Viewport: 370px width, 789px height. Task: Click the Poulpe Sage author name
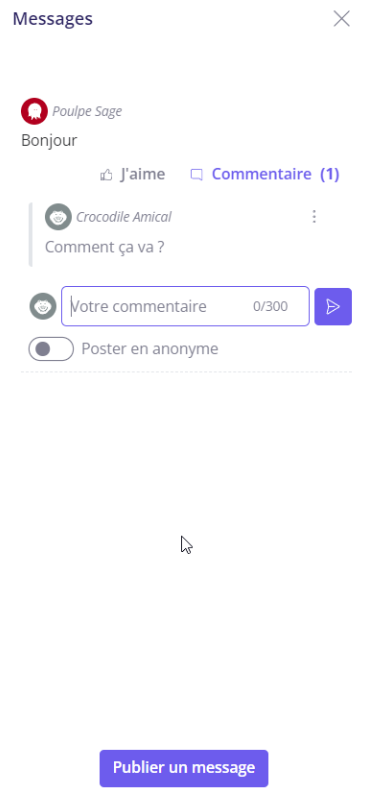point(87,111)
